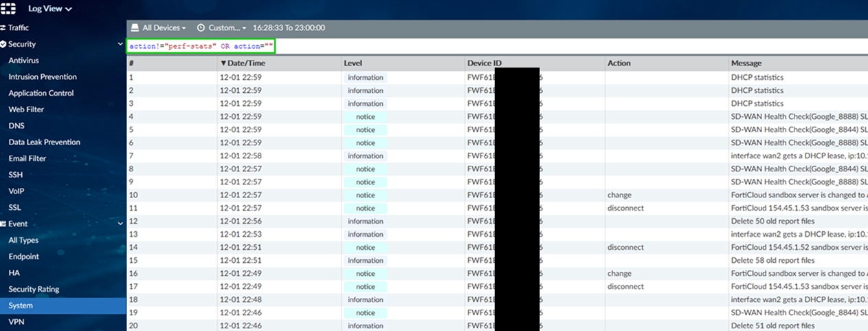This screenshot has width=868, height=331.
Task: Open All Types event logs
Action: [x=23, y=240]
